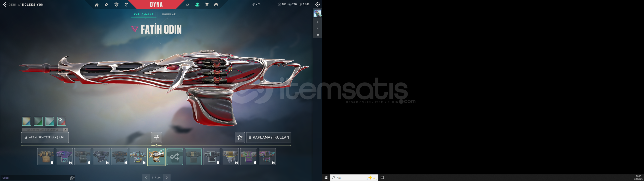Screen dimensions: 644x181
Task: Open the player avatar in social panel
Action: [x=317, y=13]
